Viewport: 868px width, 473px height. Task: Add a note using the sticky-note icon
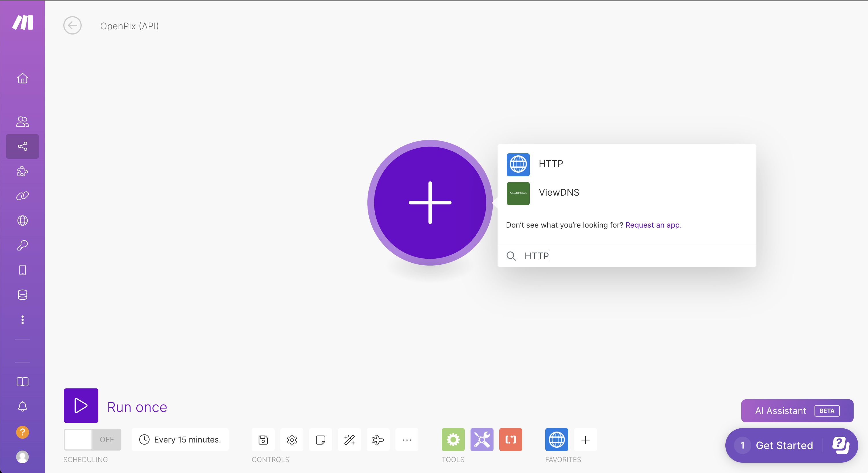coord(320,440)
